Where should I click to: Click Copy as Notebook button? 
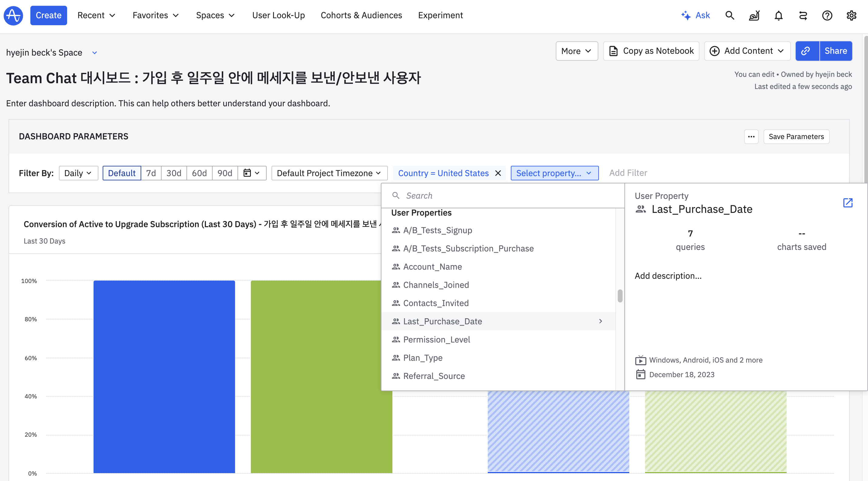tap(651, 51)
